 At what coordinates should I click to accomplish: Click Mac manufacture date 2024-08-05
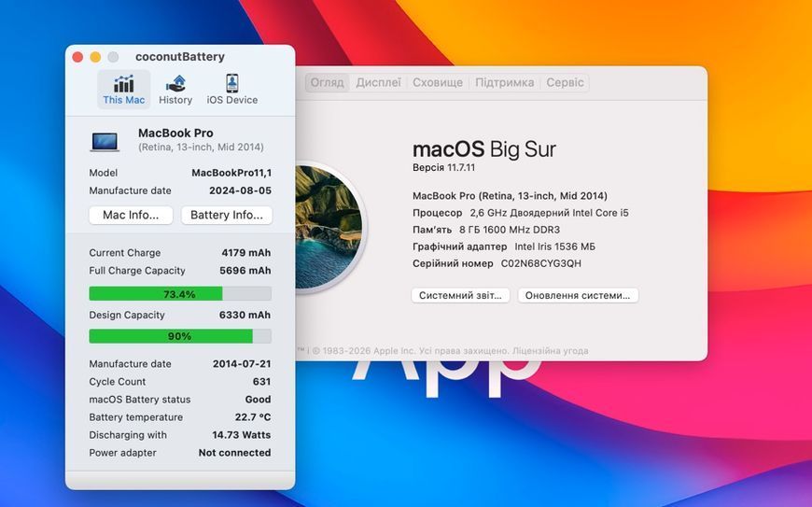tap(240, 190)
